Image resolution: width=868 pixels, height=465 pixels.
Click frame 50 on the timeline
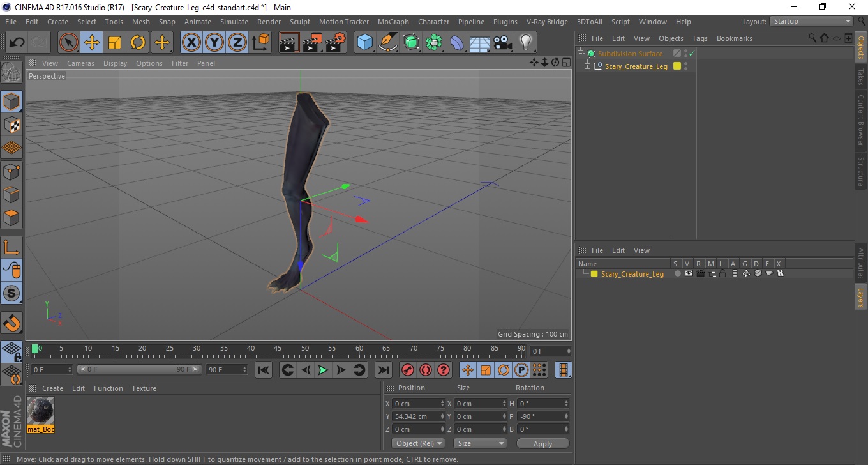pyautogui.click(x=305, y=349)
